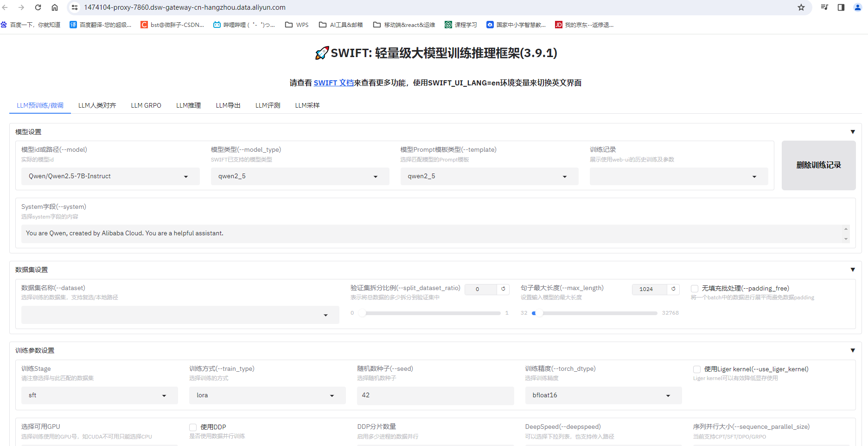This screenshot has width=868, height=446.
Task: Open the Qwen2.5-7B-Instruct model dropdown
Action: click(x=110, y=176)
